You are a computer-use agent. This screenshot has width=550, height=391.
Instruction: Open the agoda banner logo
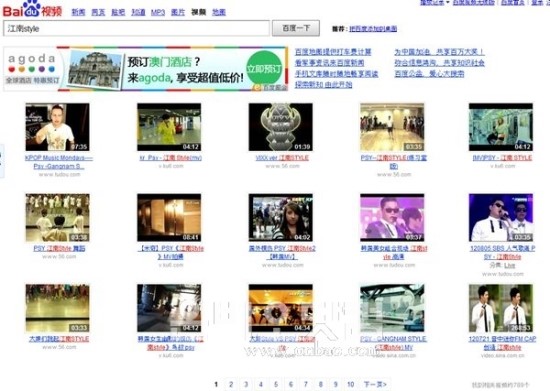coord(32,69)
